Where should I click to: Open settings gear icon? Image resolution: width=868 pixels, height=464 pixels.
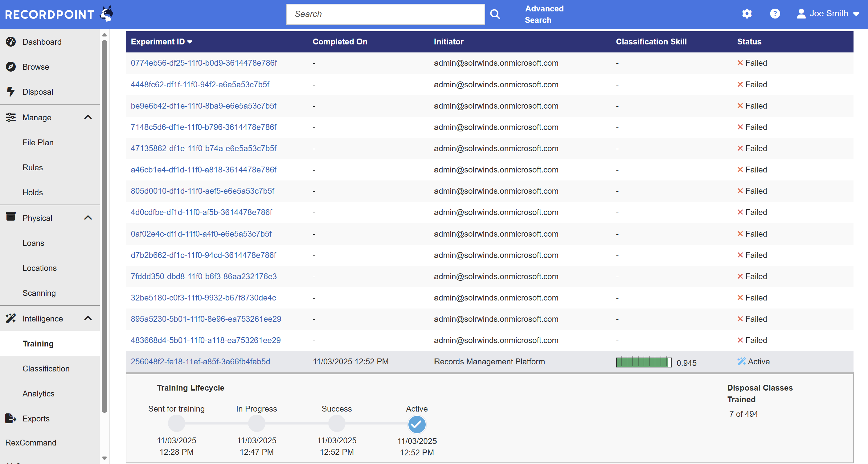click(747, 14)
